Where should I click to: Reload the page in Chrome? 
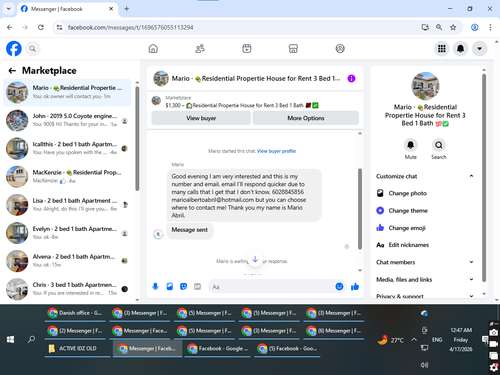click(41, 27)
